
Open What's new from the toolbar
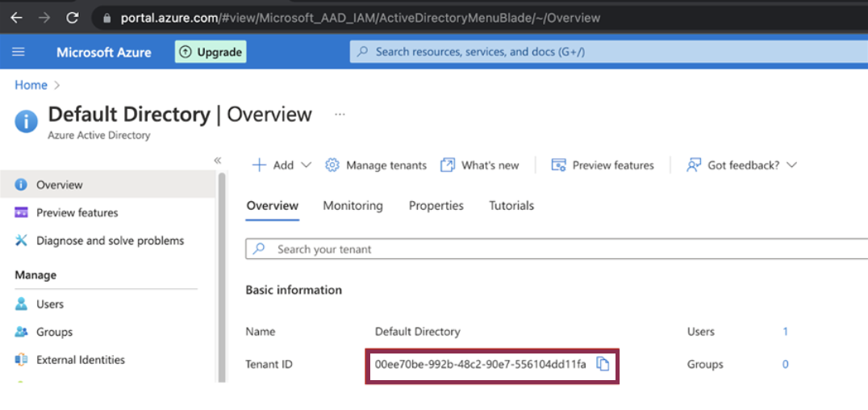coord(479,165)
